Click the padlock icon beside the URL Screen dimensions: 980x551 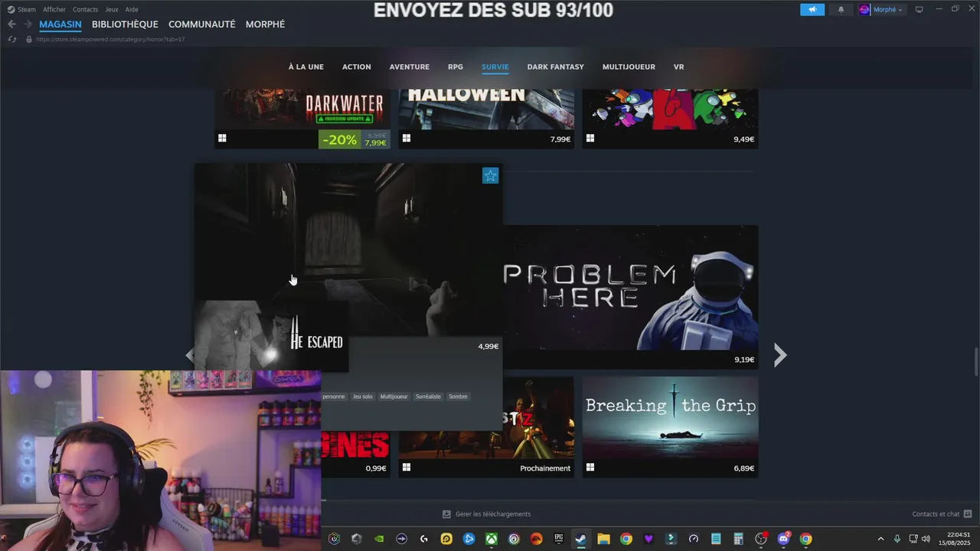click(29, 39)
